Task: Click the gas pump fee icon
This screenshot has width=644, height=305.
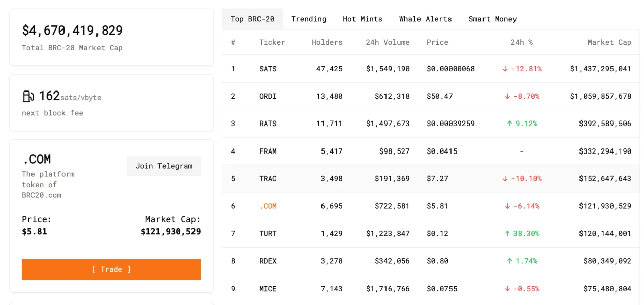Action: (28, 96)
